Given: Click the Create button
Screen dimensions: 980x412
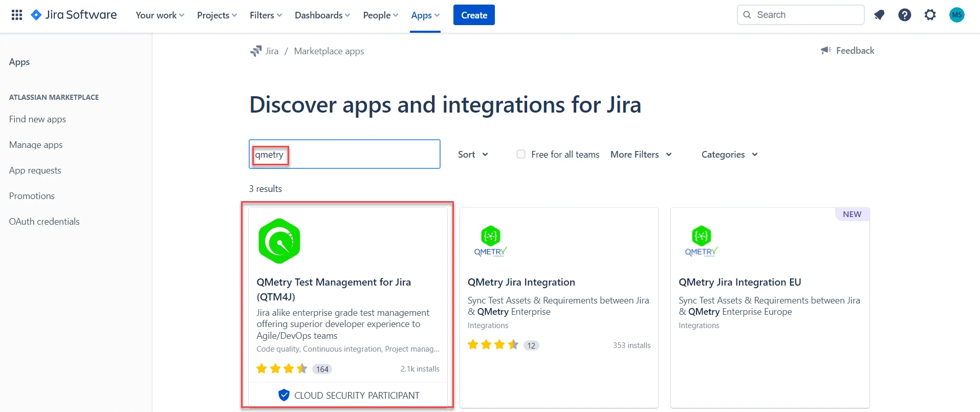Looking at the screenshot, I should coord(474,15).
